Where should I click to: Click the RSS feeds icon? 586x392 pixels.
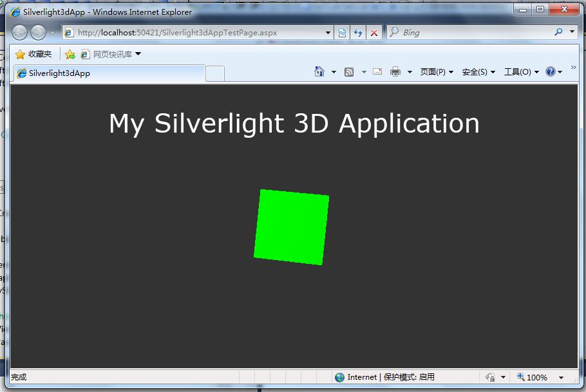[x=349, y=71]
